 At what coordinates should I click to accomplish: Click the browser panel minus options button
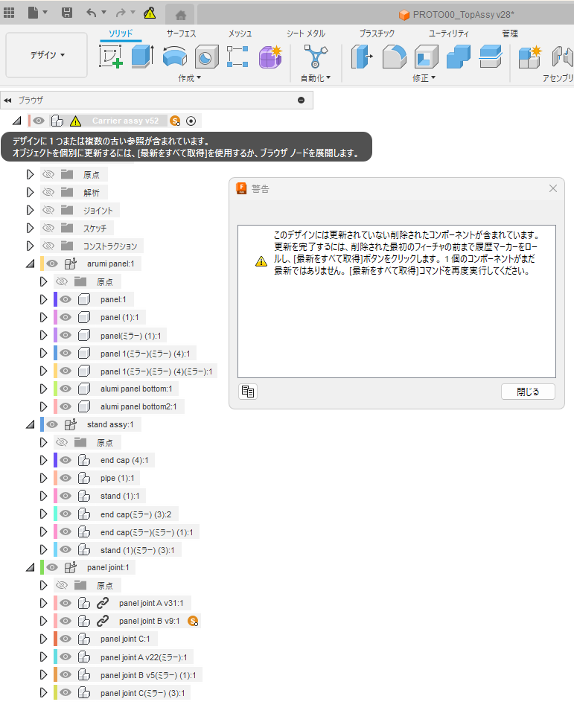pos(301,100)
